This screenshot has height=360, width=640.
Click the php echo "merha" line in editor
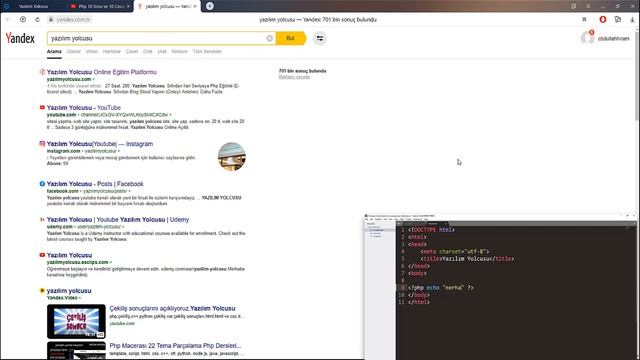tap(441, 287)
